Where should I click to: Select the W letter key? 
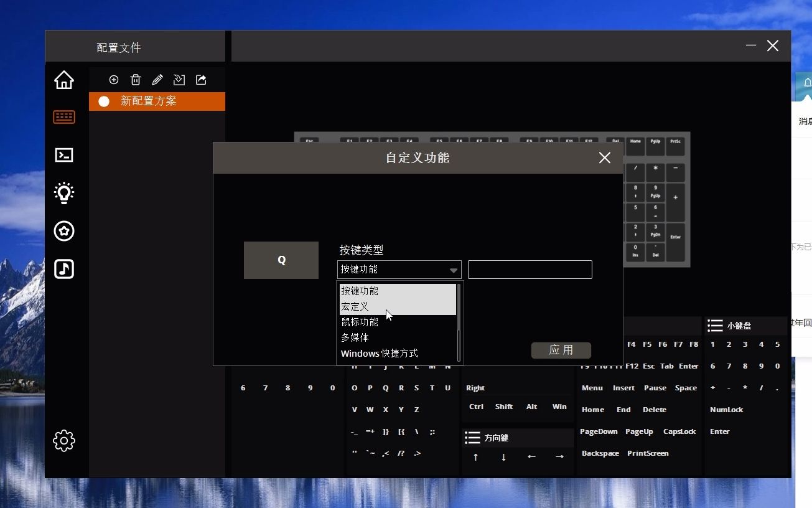pos(370,410)
